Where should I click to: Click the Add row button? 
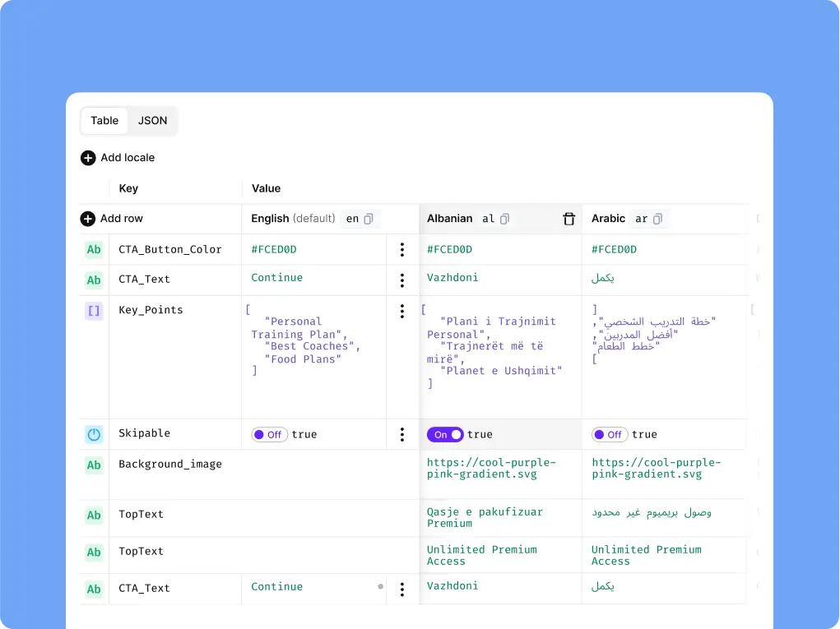coord(111,219)
